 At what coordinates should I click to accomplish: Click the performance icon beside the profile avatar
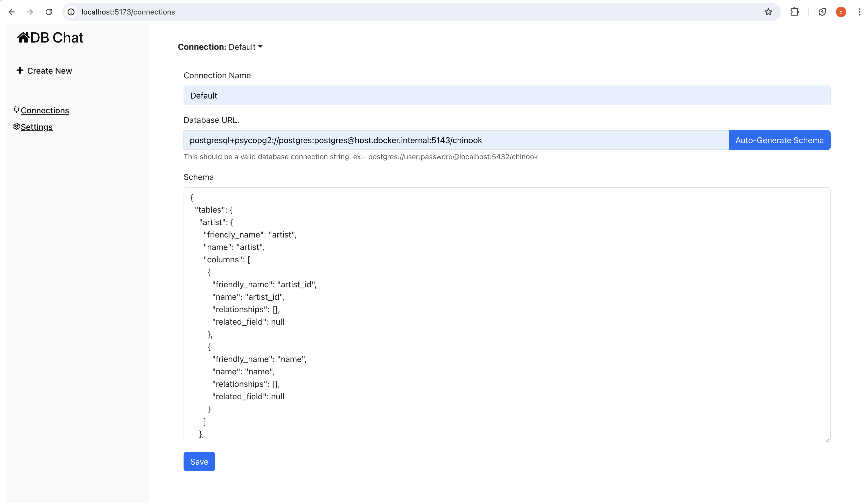[822, 12]
